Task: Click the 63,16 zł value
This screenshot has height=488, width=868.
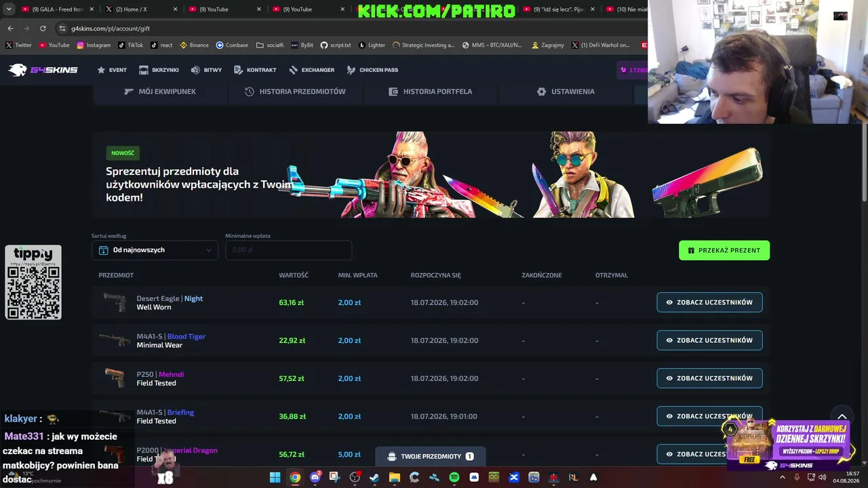Action: pyautogui.click(x=292, y=302)
